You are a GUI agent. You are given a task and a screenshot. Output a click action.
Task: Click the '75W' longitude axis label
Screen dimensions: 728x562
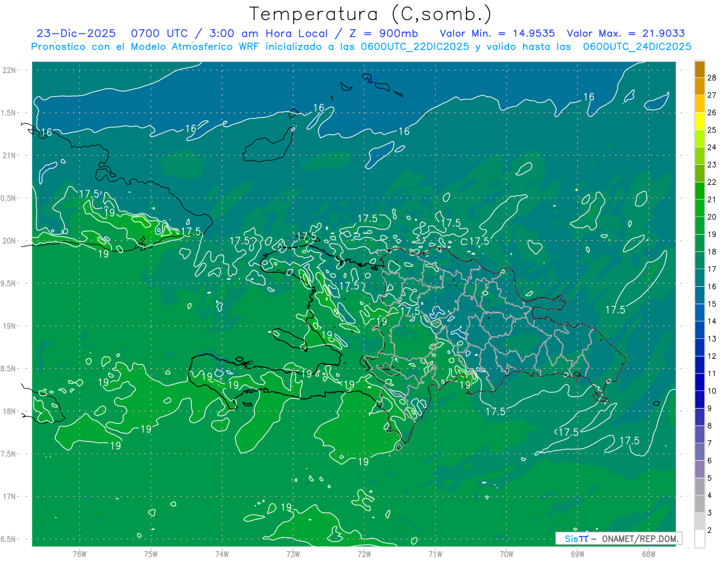150,554
